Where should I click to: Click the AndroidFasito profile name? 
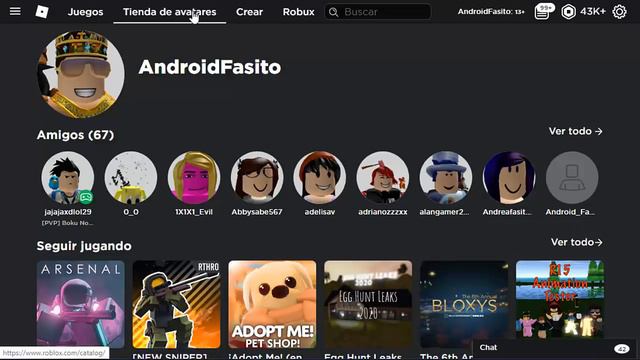pyautogui.click(x=210, y=67)
